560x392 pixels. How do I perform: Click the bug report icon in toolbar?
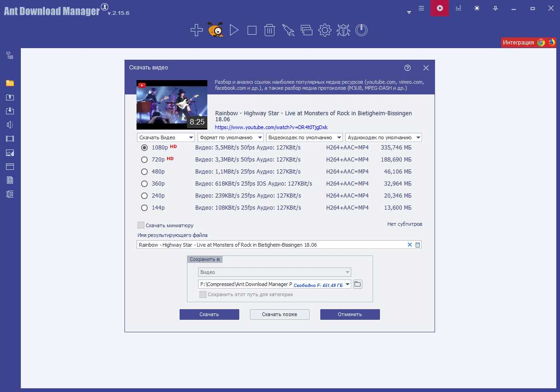[343, 31]
